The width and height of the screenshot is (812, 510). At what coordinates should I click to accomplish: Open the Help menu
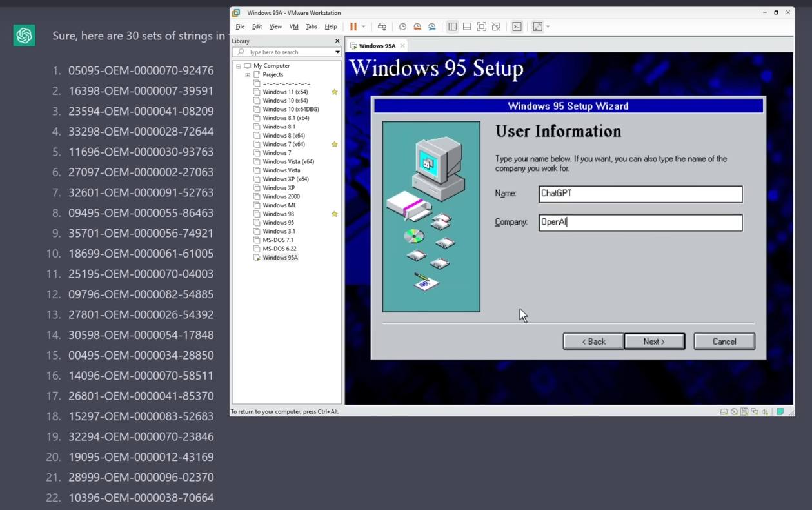click(331, 26)
